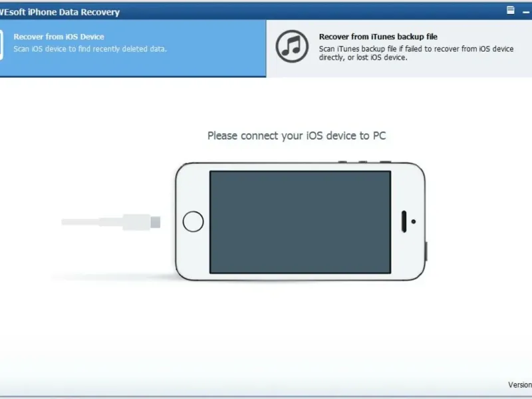
Task: Minimize the iPhone Data Recovery window
Action: pyautogui.click(x=526, y=12)
